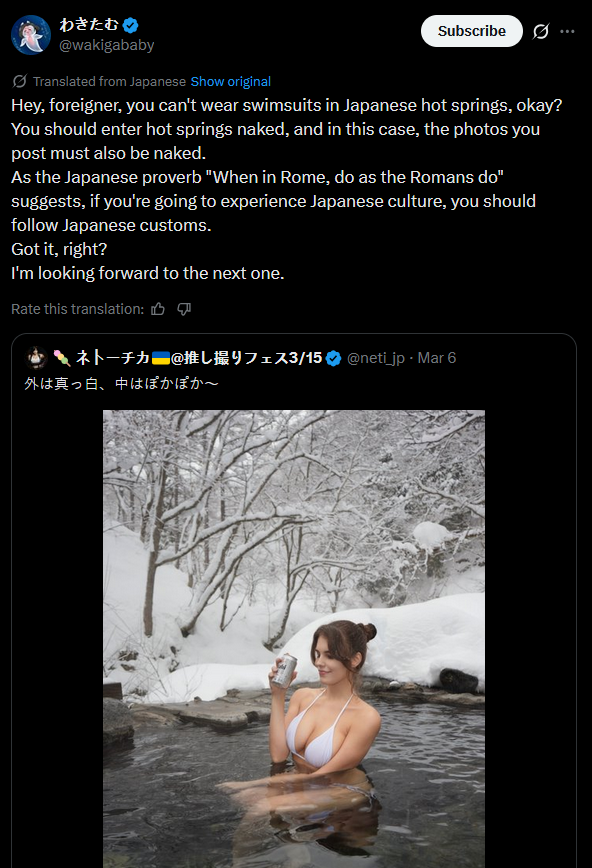Open the @wakigababy handle link

(x=107, y=45)
